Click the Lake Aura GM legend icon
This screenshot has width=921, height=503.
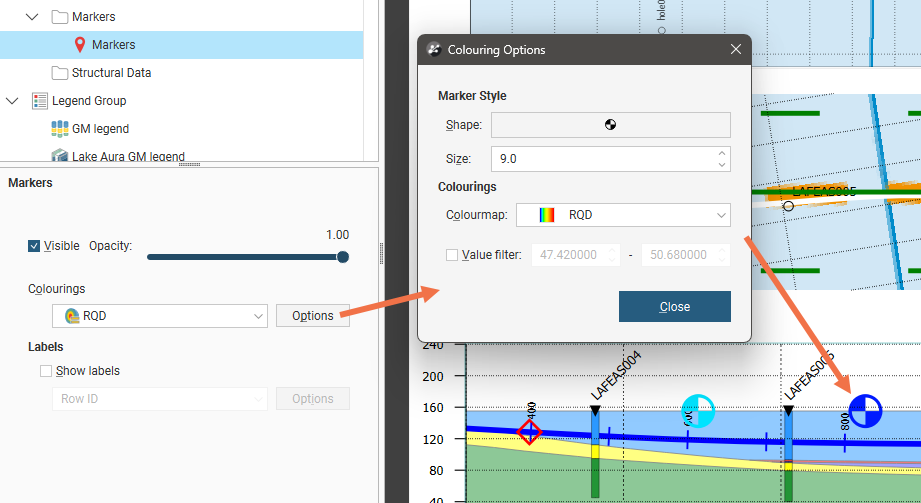point(59,156)
